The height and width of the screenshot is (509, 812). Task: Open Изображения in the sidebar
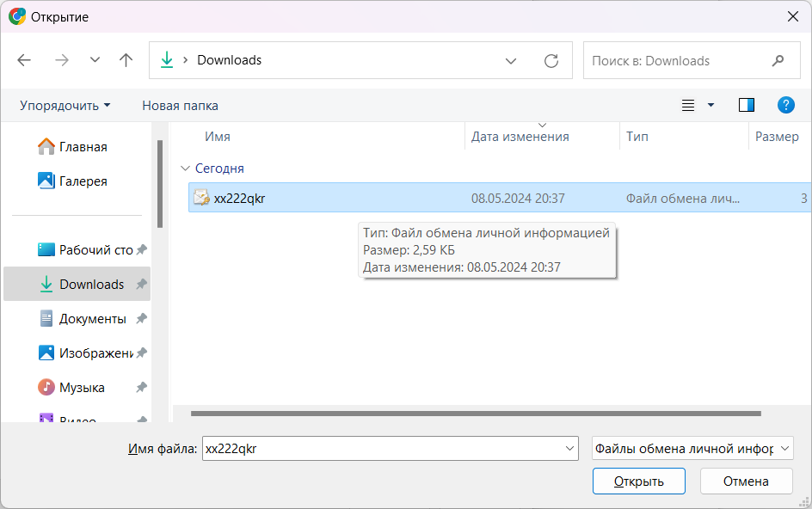[85, 353]
